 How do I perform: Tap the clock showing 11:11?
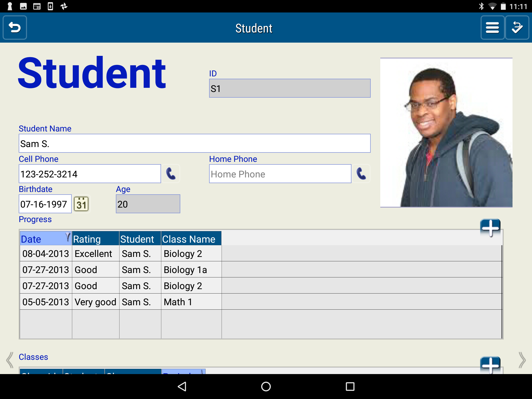pyautogui.click(x=518, y=6)
